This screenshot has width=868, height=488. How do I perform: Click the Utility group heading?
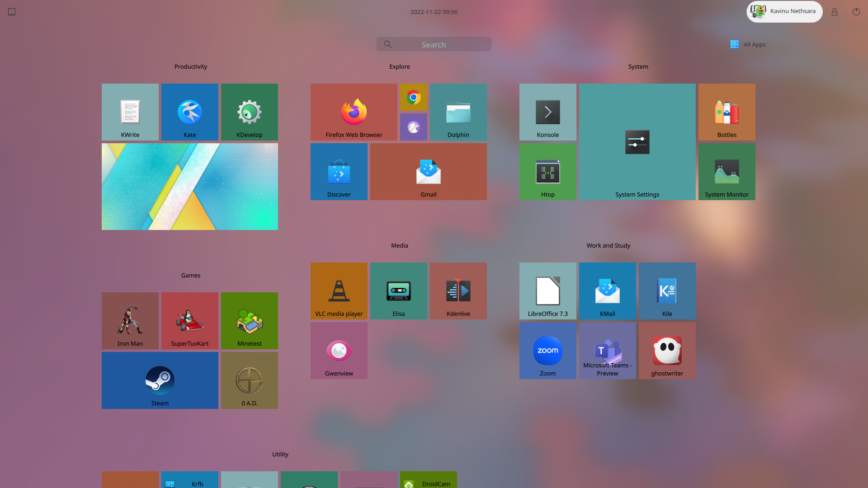coord(280,454)
